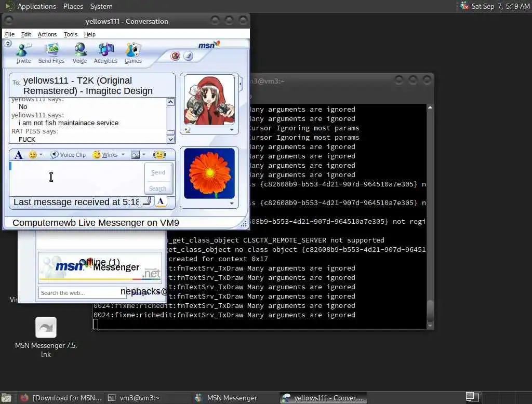Open the Actions menu
The height and width of the screenshot is (404, 532).
click(x=47, y=34)
